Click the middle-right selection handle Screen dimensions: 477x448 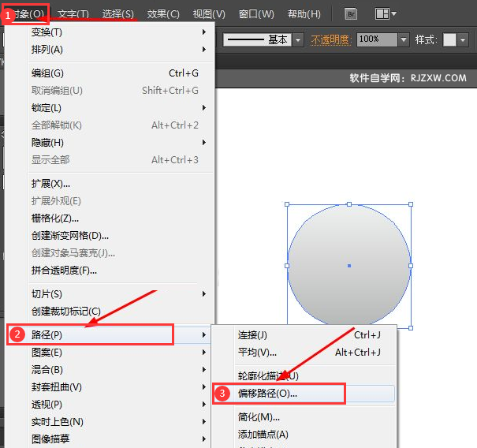point(411,266)
